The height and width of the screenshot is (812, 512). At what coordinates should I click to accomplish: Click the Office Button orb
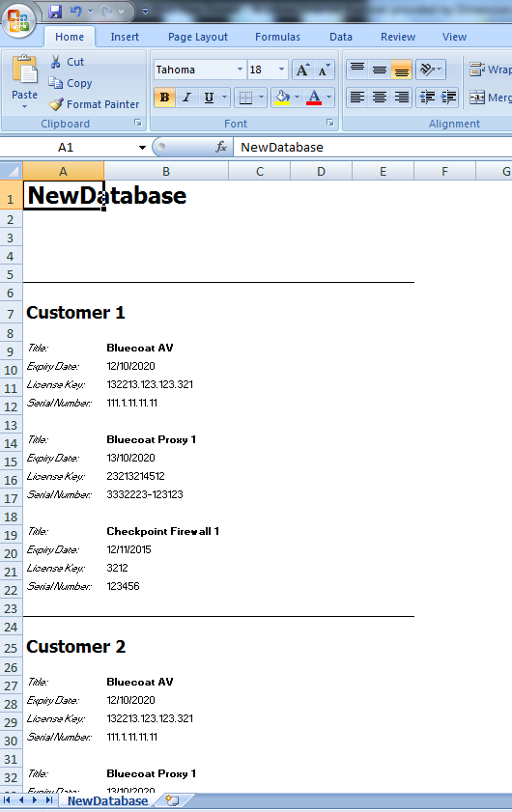click(x=18, y=20)
